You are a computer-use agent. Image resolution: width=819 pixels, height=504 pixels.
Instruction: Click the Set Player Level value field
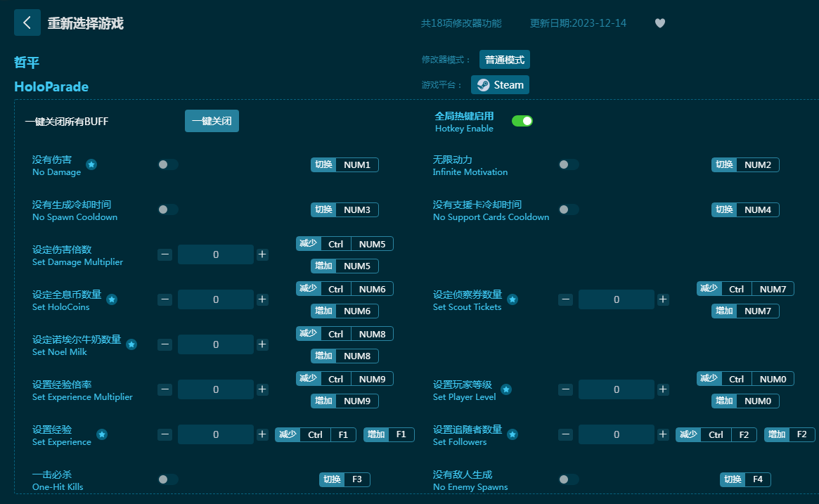click(617, 389)
